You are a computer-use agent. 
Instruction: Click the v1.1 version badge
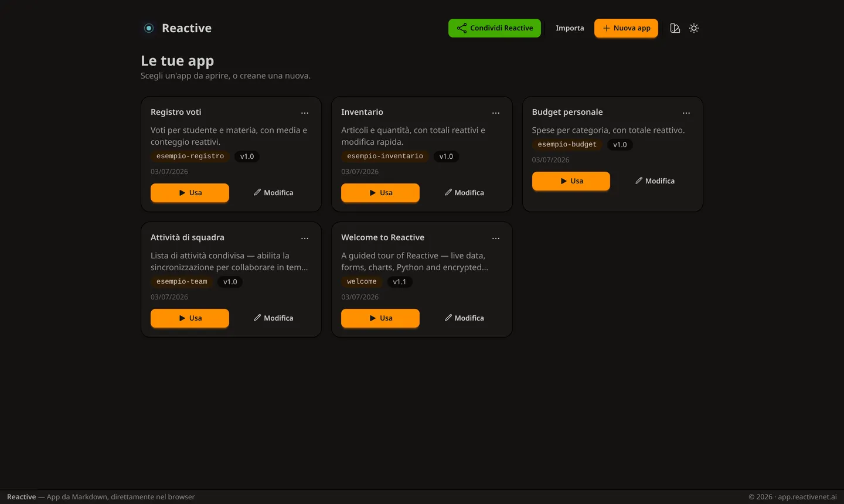click(x=400, y=282)
